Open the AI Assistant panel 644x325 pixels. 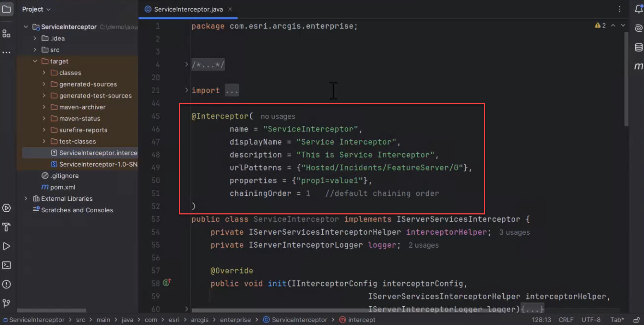pos(638,28)
